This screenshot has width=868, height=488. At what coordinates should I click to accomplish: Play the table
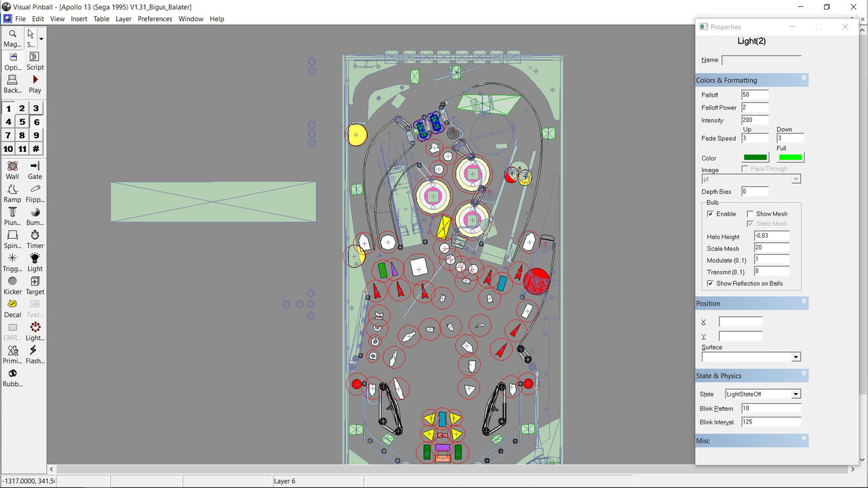tap(35, 84)
